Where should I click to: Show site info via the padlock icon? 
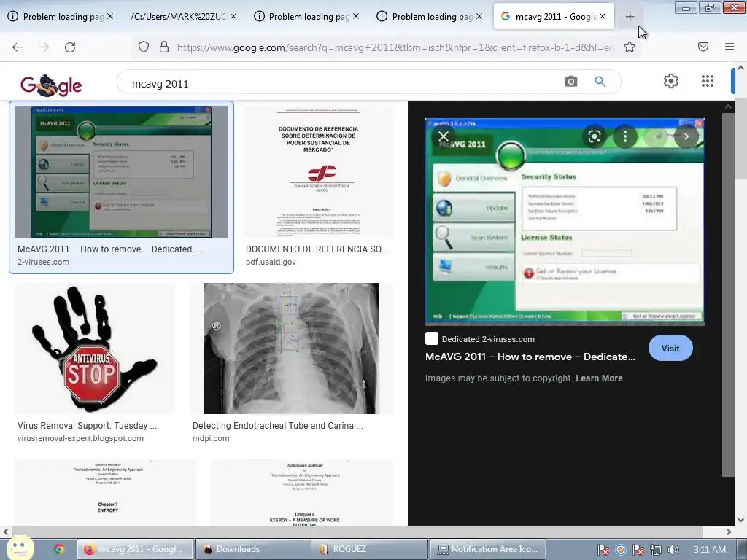pyautogui.click(x=164, y=47)
